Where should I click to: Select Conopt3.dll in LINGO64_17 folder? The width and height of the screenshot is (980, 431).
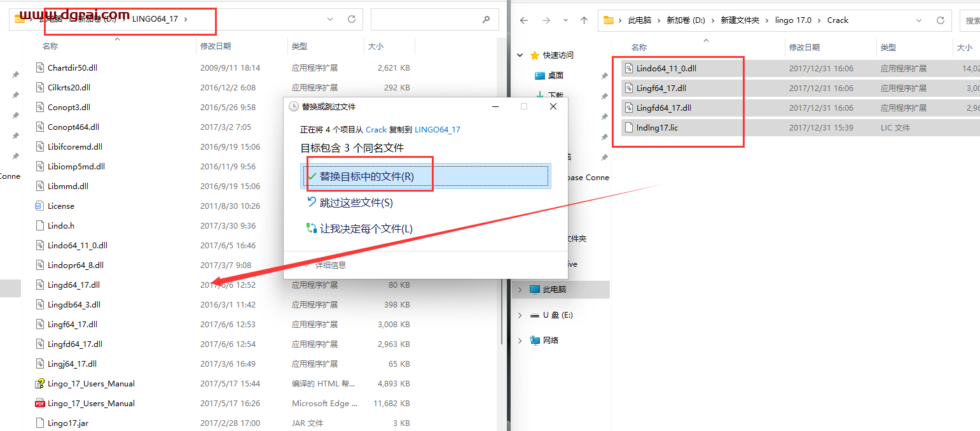pos(69,107)
